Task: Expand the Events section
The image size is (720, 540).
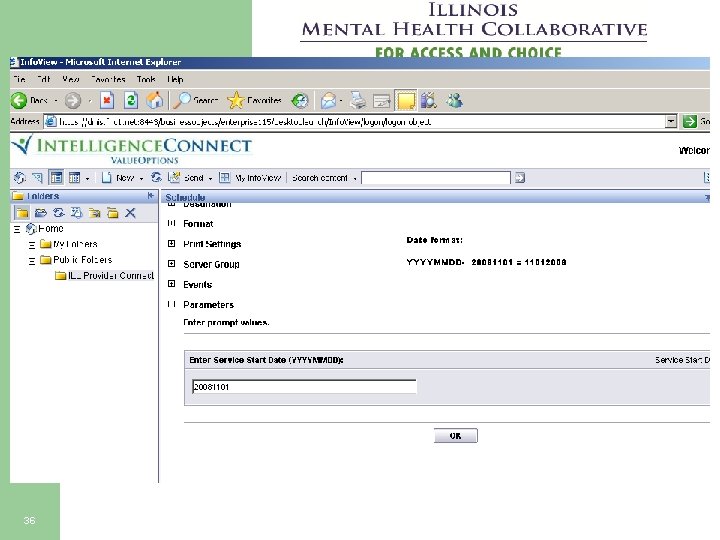Action: 171,284
